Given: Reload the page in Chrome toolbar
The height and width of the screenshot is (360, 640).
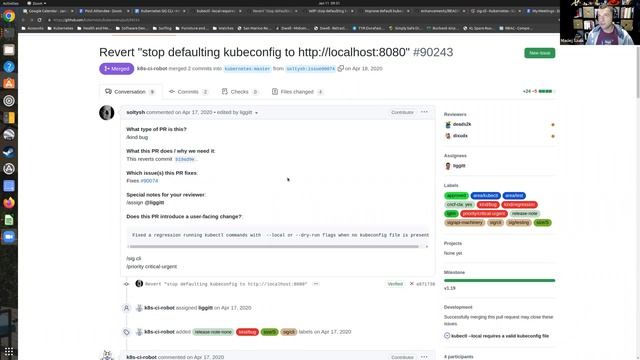Looking at the screenshot, I should pyautogui.click(x=40, y=20).
